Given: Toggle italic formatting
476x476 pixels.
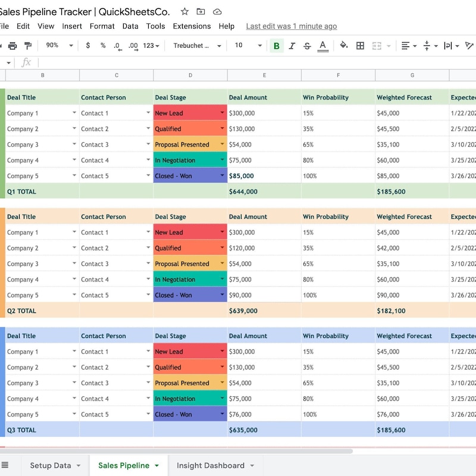Looking at the screenshot, I should tap(292, 45).
